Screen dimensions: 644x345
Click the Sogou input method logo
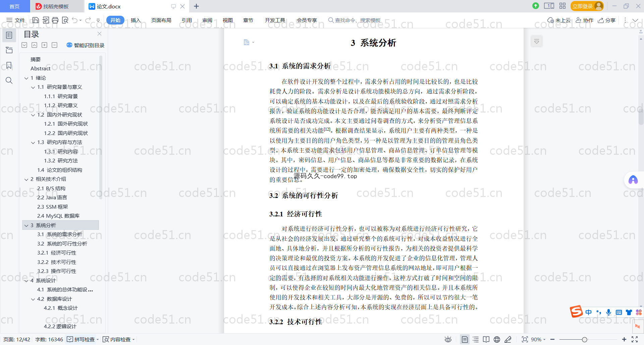tap(576, 312)
